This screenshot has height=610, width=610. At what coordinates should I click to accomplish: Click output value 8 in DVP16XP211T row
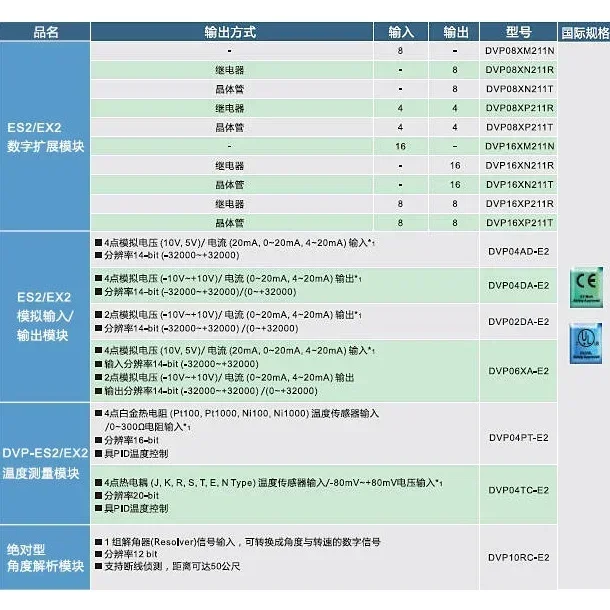(x=455, y=223)
